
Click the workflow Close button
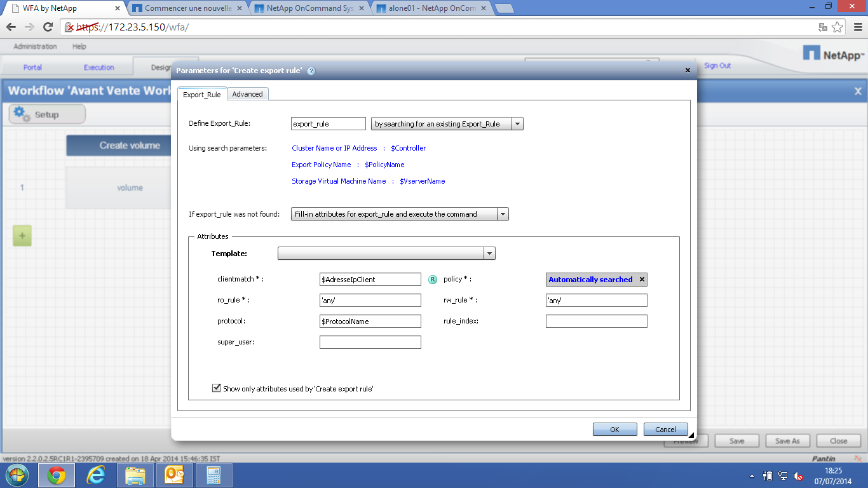click(839, 441)
